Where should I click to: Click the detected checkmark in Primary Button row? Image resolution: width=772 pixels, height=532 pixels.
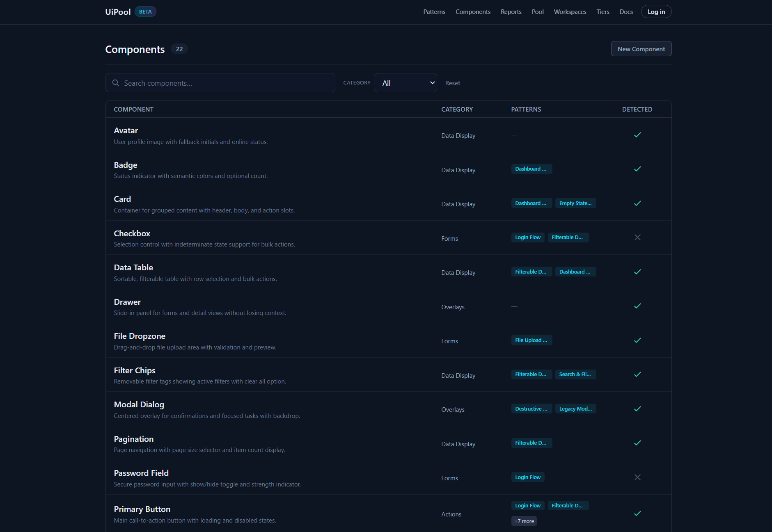point(637,514)
